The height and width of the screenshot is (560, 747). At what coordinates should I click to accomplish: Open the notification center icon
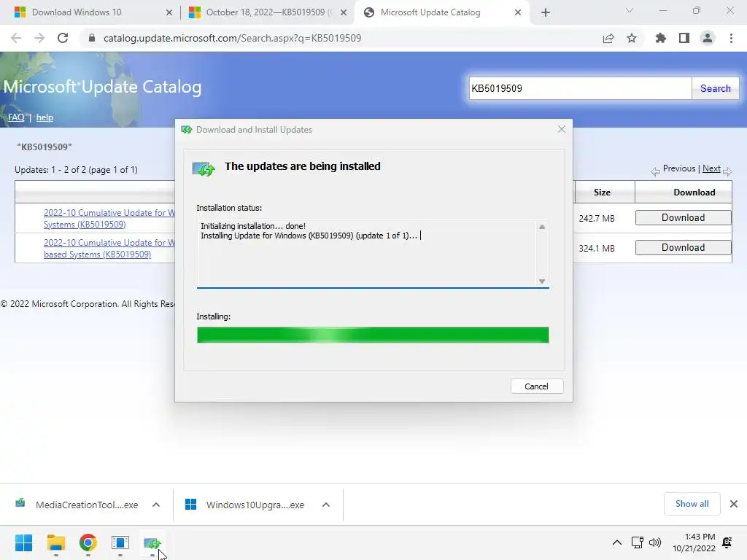727,542
